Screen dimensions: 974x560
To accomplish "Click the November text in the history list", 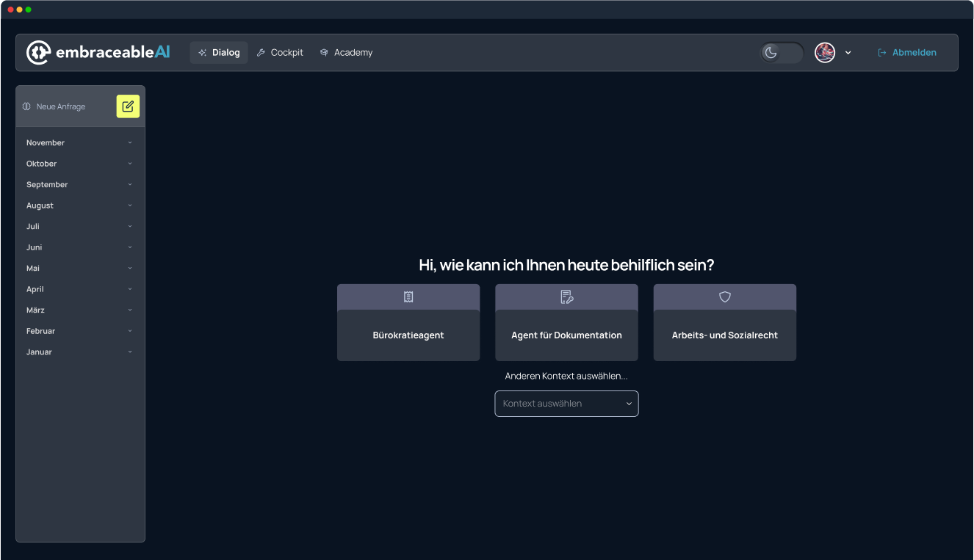I will tap(46, 142).
